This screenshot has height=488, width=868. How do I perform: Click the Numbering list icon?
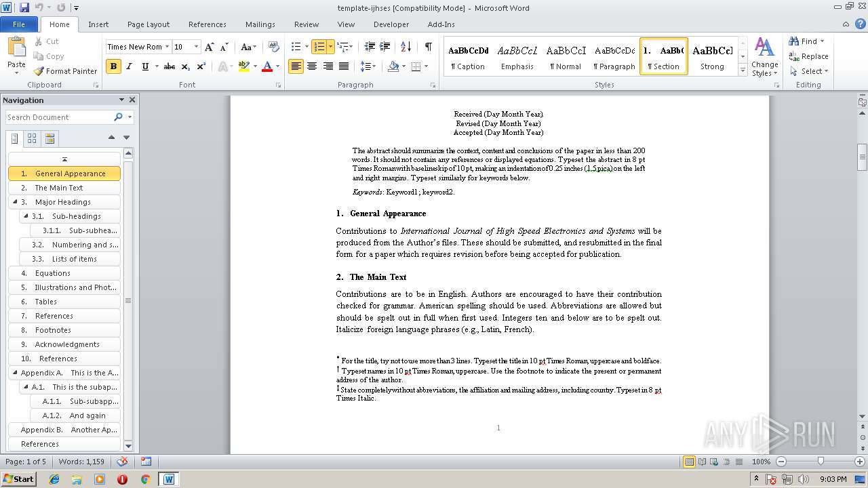coord(319,47)
